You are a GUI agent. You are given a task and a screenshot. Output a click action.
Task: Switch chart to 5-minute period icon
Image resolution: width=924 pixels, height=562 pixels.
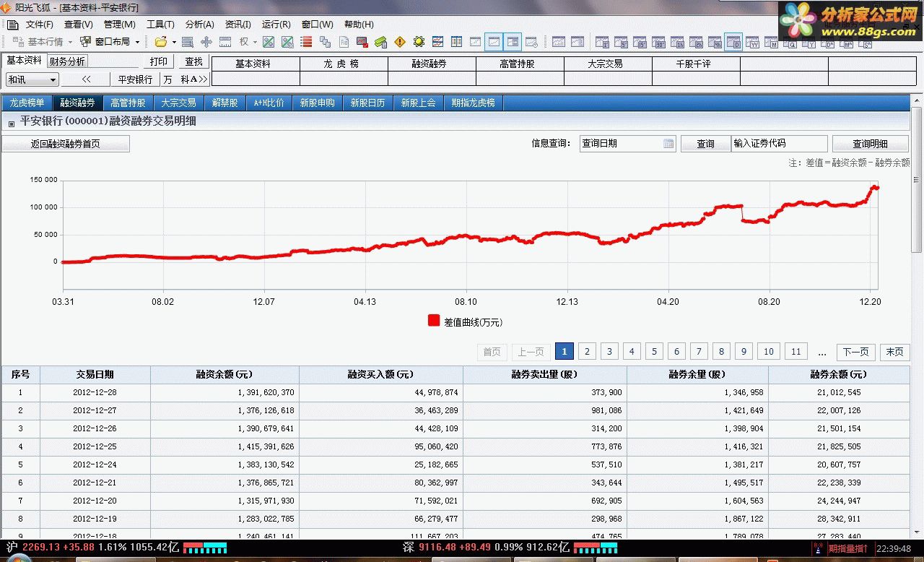click(x=620, y=42)
